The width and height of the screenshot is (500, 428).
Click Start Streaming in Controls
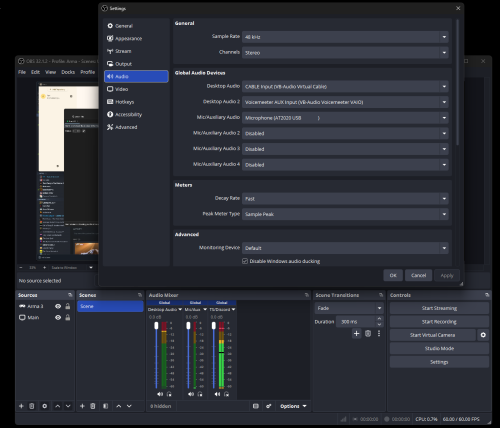pyautogui.click(x=439, y=308)
